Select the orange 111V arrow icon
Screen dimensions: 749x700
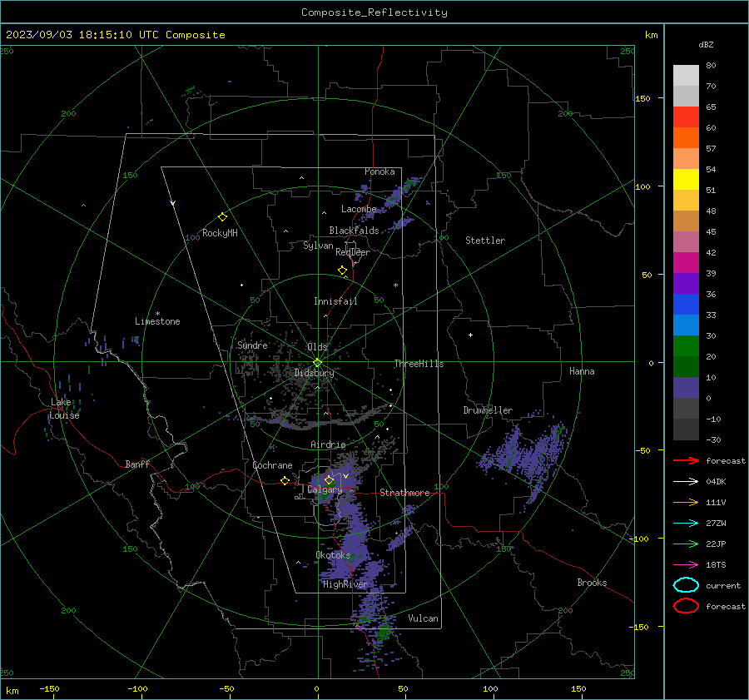click(686, 502)
